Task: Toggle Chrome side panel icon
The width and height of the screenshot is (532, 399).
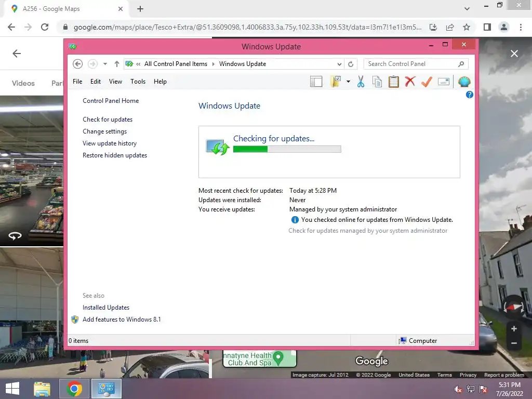Action: point(487,27)
